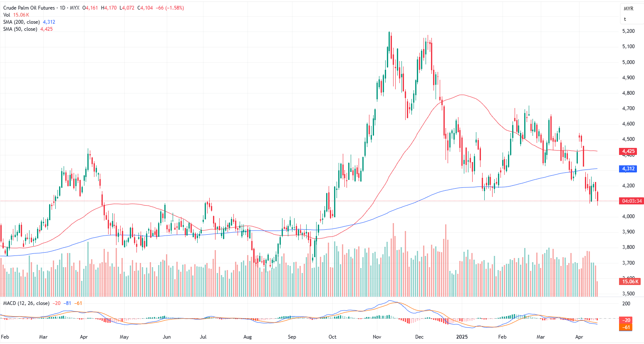Click the orange -61 MACD scale tag
Image resolution: width=644 pixels, height=344 pixels.
(x=627, y=327)
